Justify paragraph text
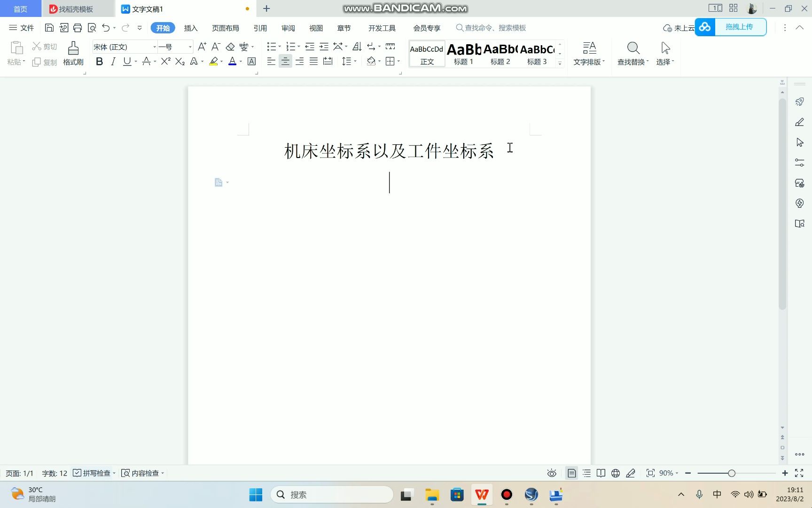 [313, 61]
